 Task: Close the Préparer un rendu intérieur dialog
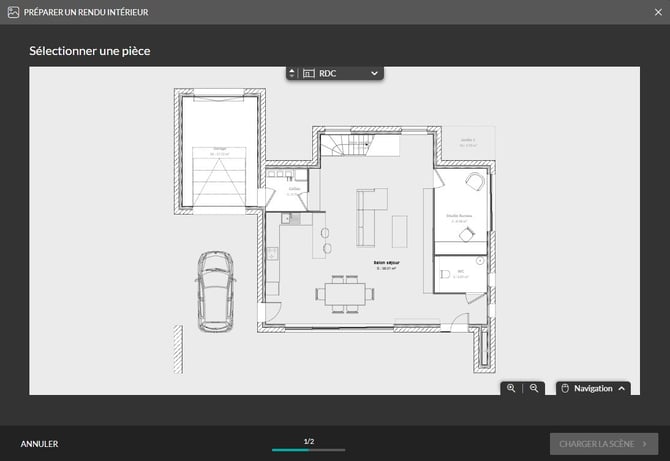tap(656, 12)
